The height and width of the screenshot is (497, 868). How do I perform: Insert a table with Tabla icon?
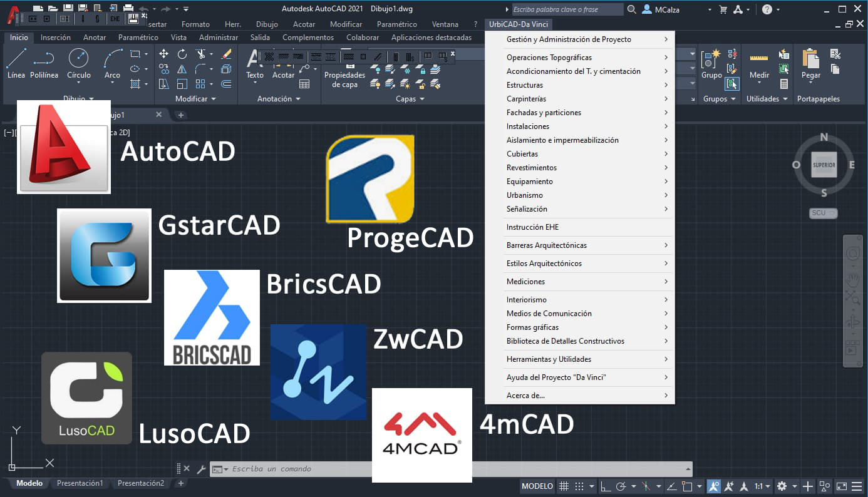tap(304, 84)
